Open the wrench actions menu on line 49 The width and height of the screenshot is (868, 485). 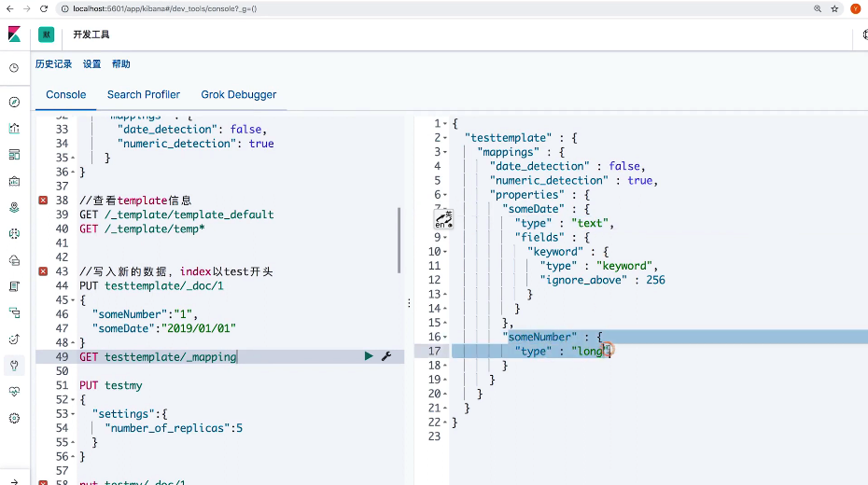(x=385, y=356)
